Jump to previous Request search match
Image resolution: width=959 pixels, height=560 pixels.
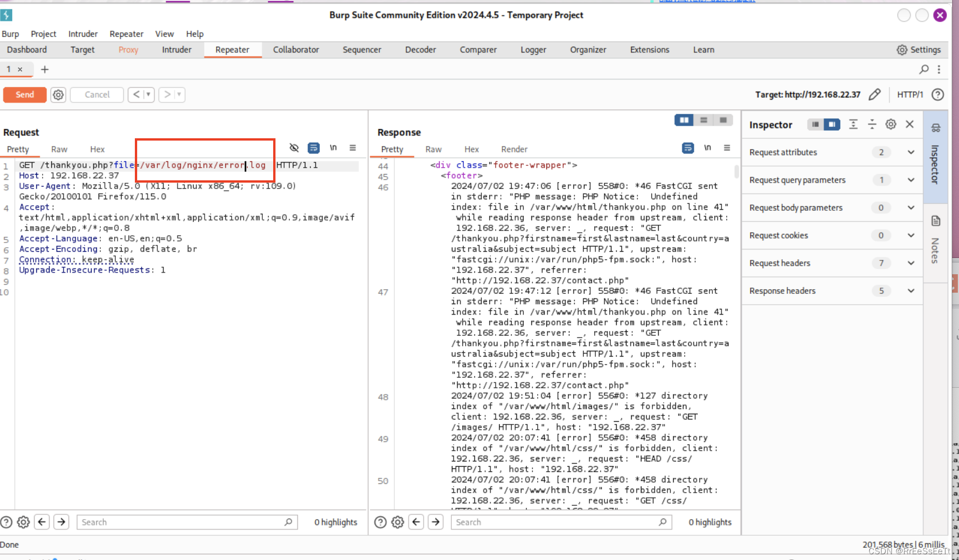tap(42, 522)
